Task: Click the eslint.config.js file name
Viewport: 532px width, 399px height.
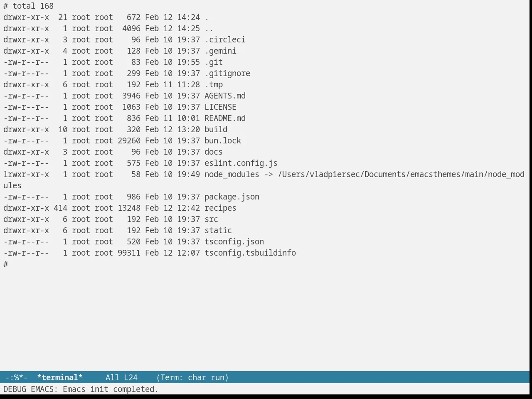Action: point(241,163)
